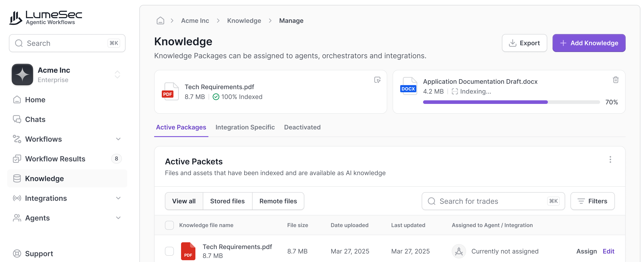
Task: Tick the select-all checkbox in table header
Action: point(169,225)
